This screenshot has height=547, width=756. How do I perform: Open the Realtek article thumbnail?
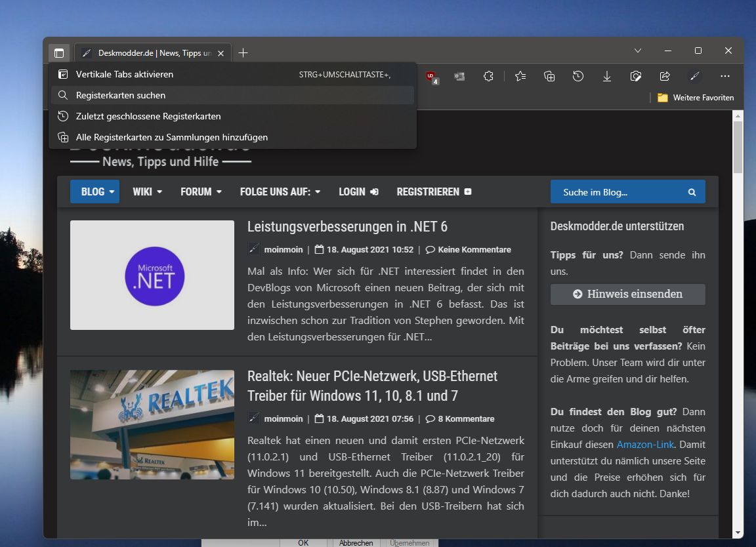[152, 424]
